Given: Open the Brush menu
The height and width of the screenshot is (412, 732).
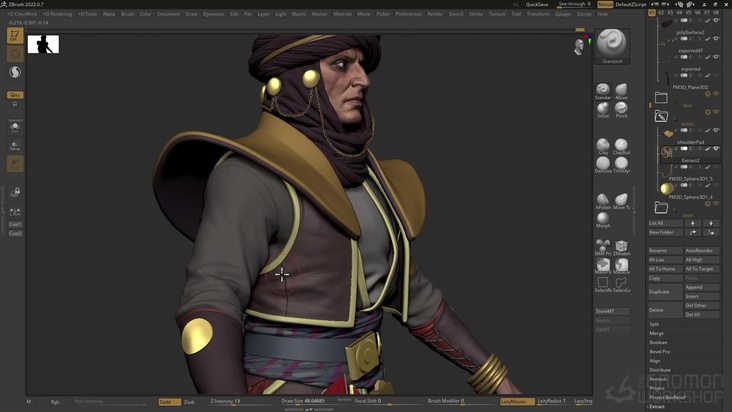Looking at the screenshot, I should [127, 14].
